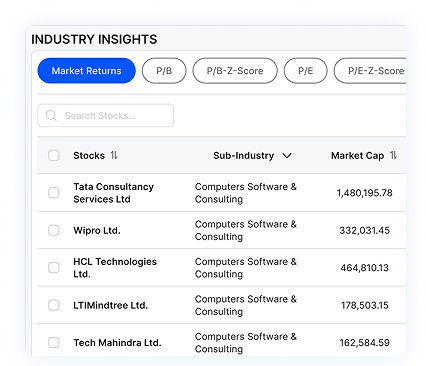Sort by Stocks column arrows icon

coord(114,155)
